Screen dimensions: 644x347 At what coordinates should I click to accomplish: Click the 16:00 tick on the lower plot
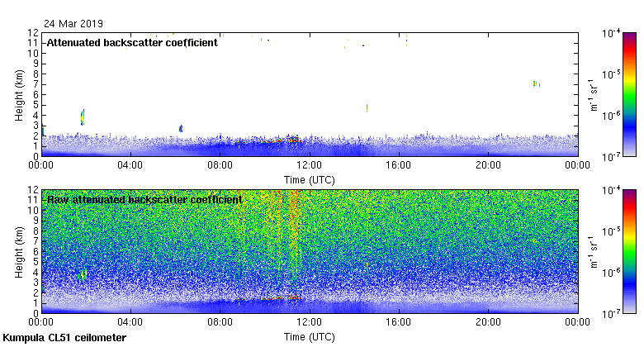tap(399, 322)
